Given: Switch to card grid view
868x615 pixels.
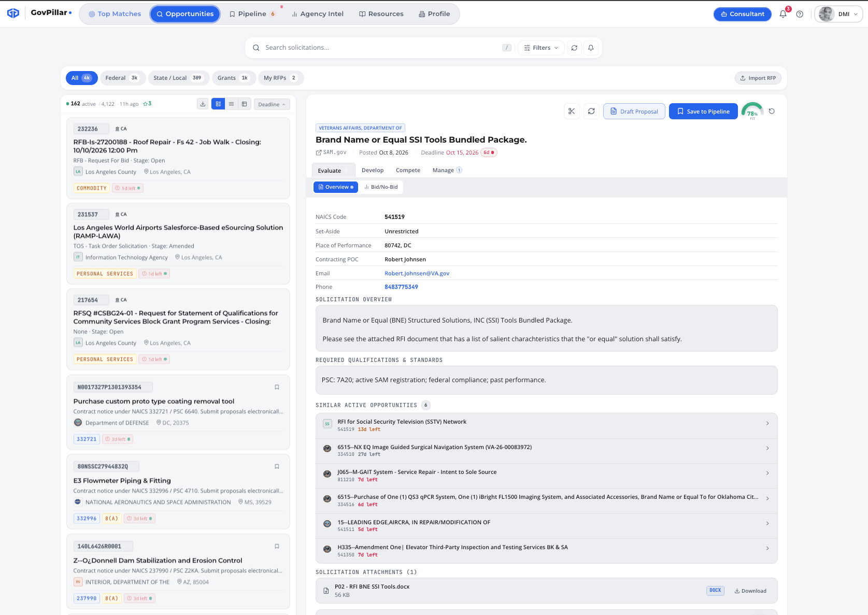Looking at the screenshot, I should pyautogui.click(x=218, y=104).
